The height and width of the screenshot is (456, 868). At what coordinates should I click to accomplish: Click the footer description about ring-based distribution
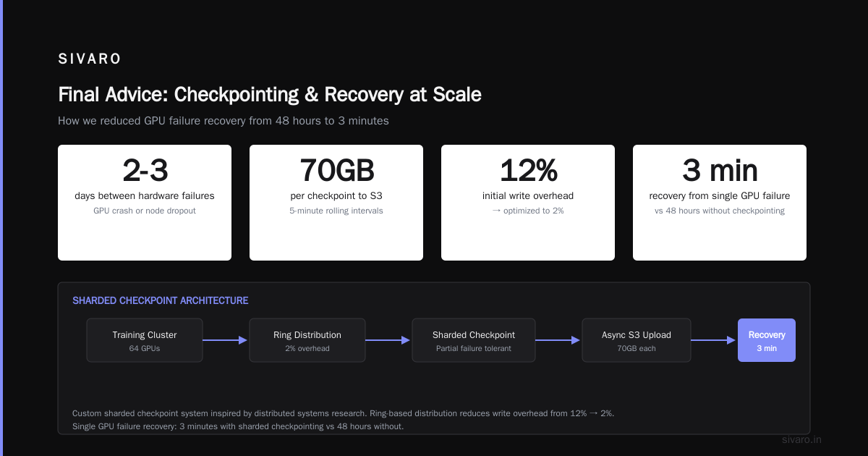coord(344,420)
